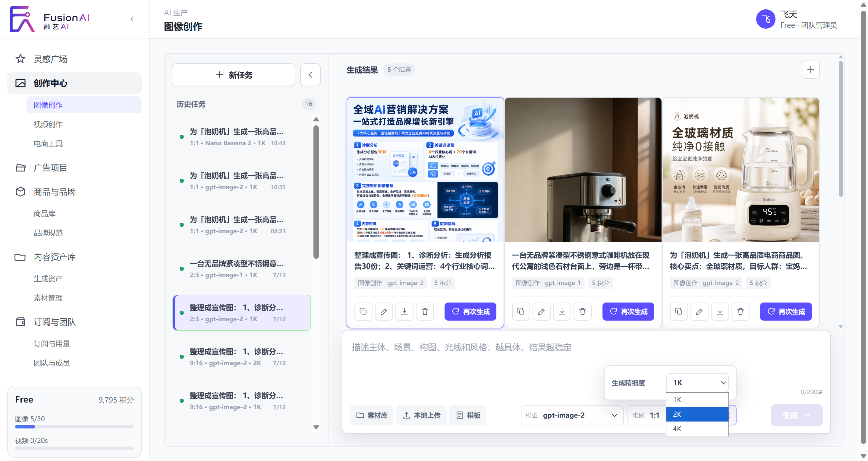Copy the 宣传图 result prompt

tap(363, 311)
